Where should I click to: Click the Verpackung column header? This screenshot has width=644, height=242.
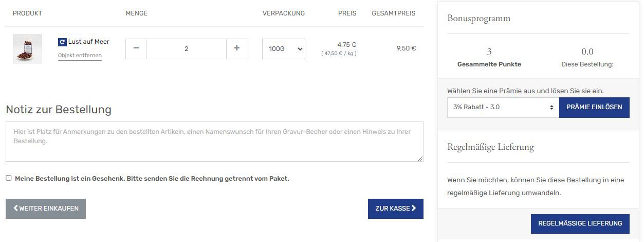283,13
